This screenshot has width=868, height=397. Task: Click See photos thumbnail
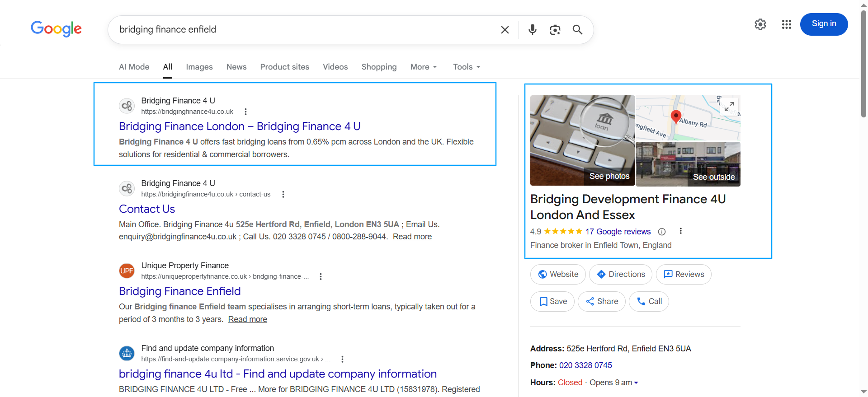[583, 140]
